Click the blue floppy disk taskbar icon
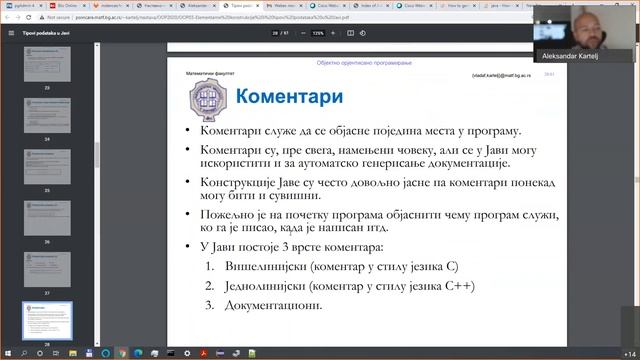This screenshot has width=640, height=360. (89, 353)
